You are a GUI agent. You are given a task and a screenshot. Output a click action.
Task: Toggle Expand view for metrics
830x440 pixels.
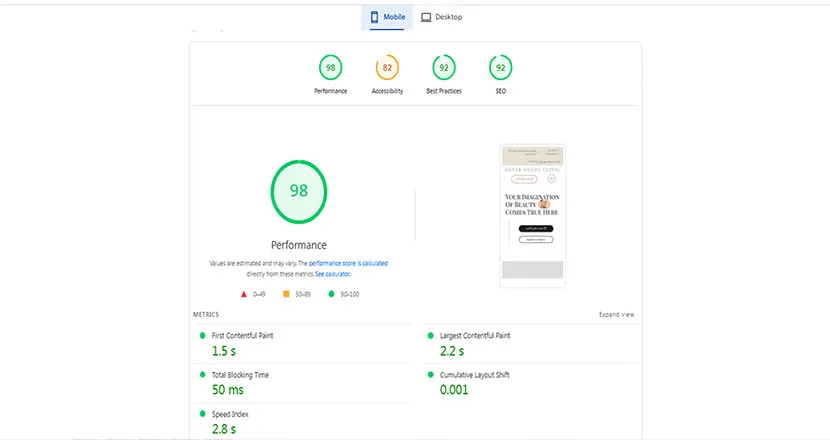tap(616, 314)
